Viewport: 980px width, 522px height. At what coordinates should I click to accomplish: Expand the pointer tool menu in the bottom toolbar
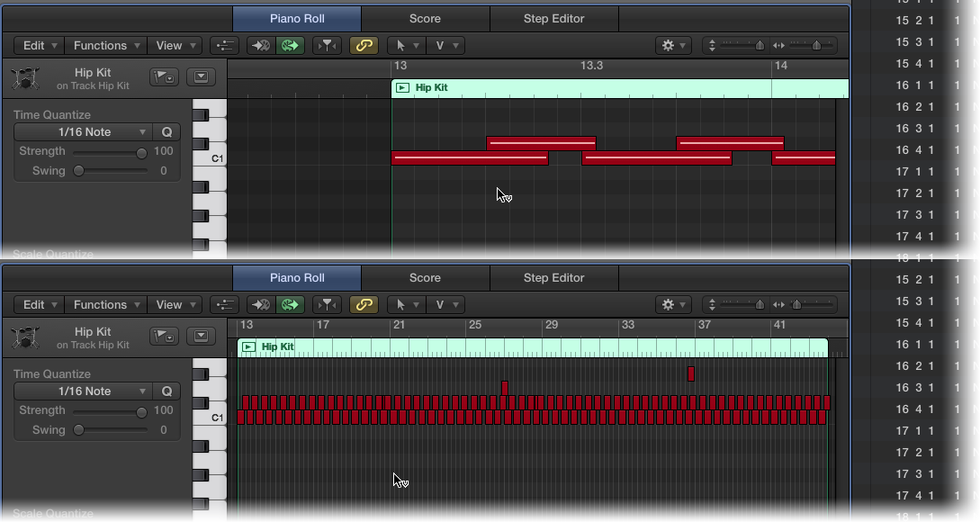pyautogui.click(x=406, y=305)
